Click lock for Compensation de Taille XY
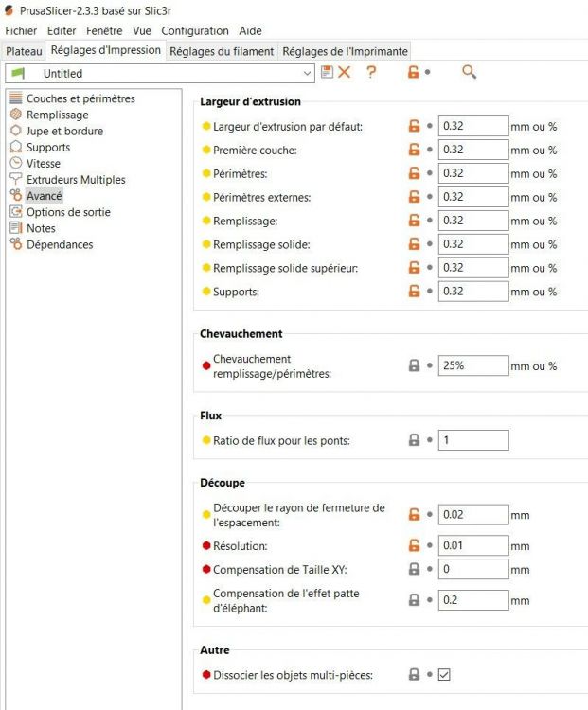 pyautogui.click(x=414, y=569)
